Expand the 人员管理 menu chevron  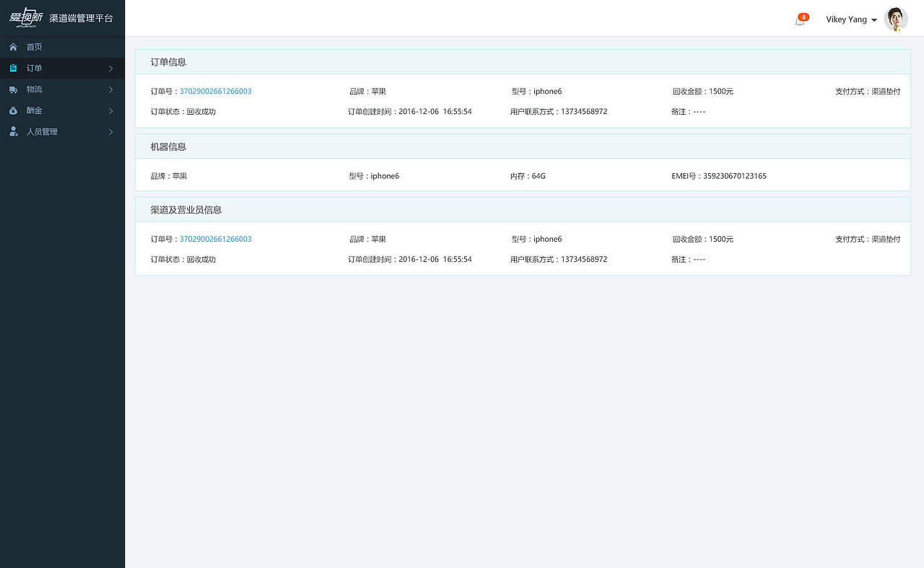110,132
